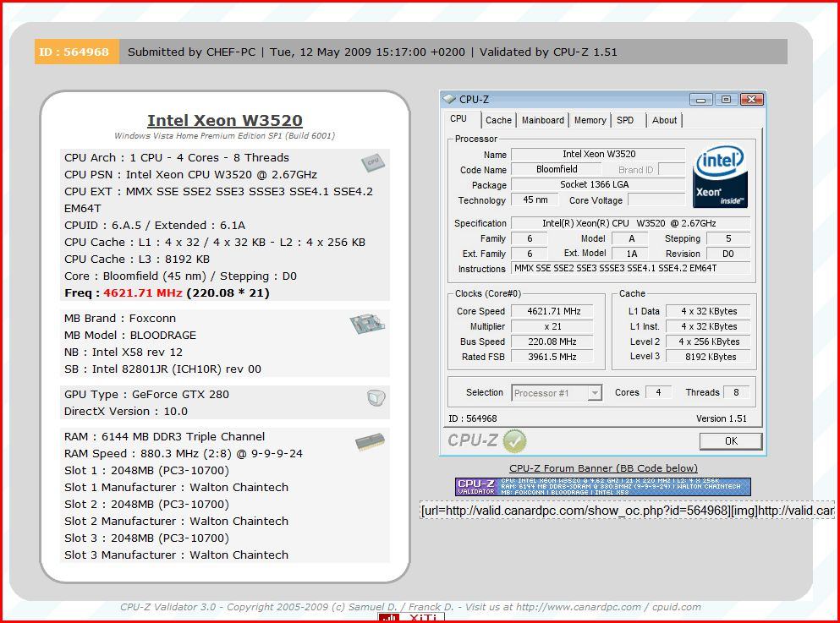
Task: Click the Specification field in CPU-Z
Action: (x=631, y=223)
